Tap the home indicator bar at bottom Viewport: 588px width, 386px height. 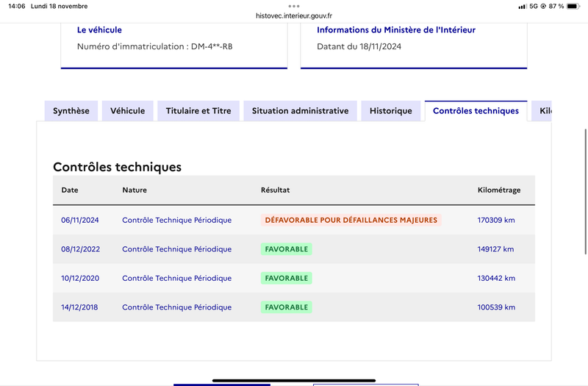(293, 380)
